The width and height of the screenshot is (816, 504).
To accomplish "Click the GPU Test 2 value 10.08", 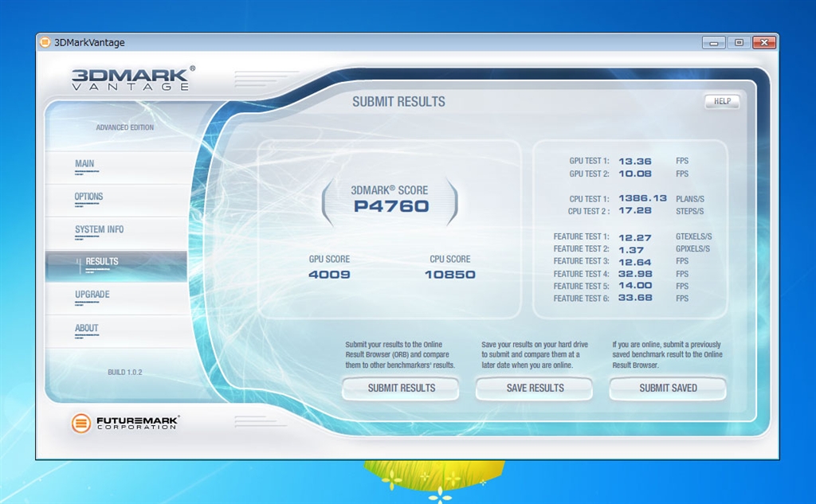I will click(x=635, y=174).
